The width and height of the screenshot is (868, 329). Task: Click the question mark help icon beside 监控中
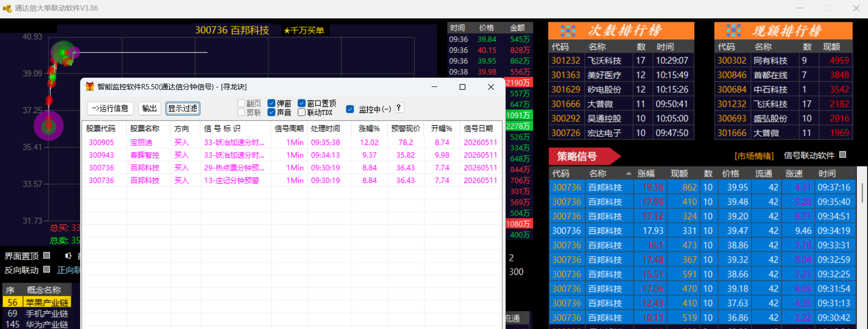click(399, 108)
